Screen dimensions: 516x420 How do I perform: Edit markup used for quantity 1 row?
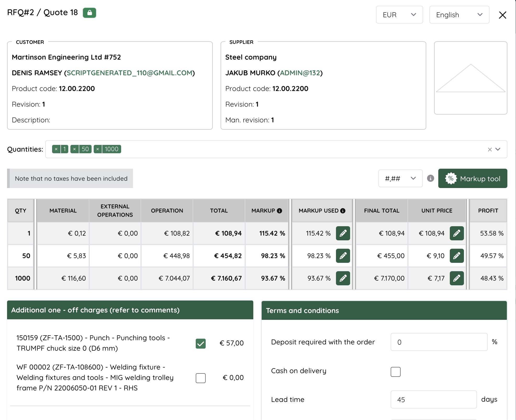click(343, 233)
